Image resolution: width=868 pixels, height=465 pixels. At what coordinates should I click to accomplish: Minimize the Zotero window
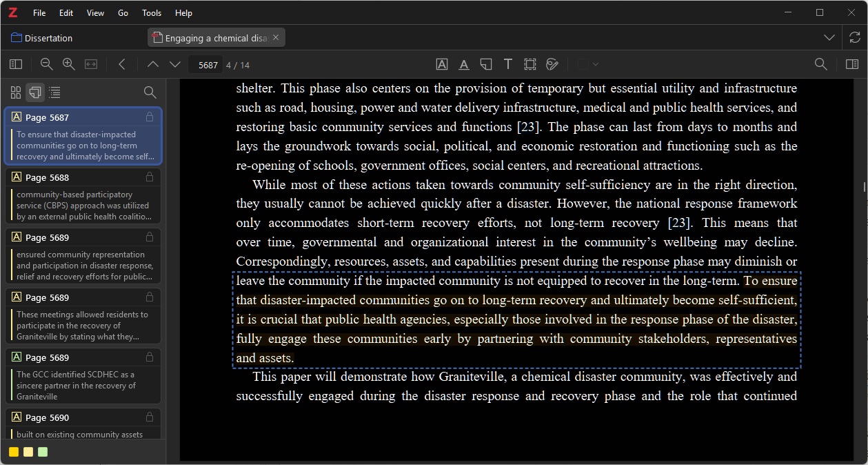788,12
